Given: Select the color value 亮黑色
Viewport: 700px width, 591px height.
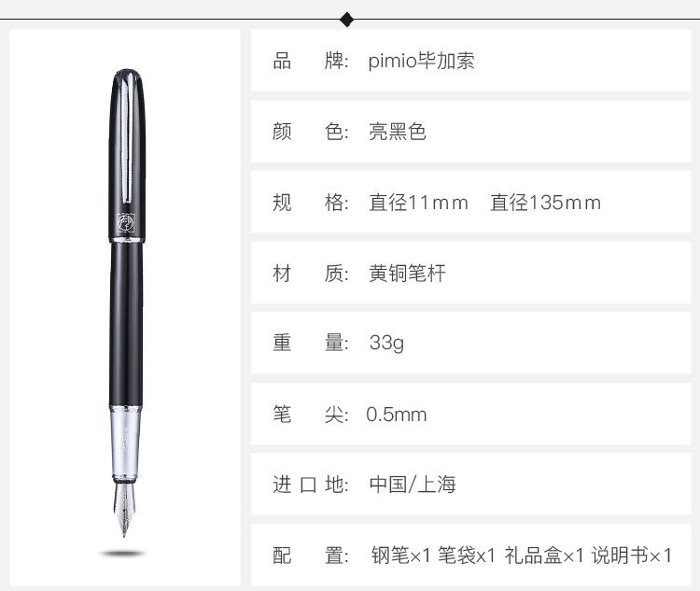Looking at the screenshot, I should [x=398, y=132].
